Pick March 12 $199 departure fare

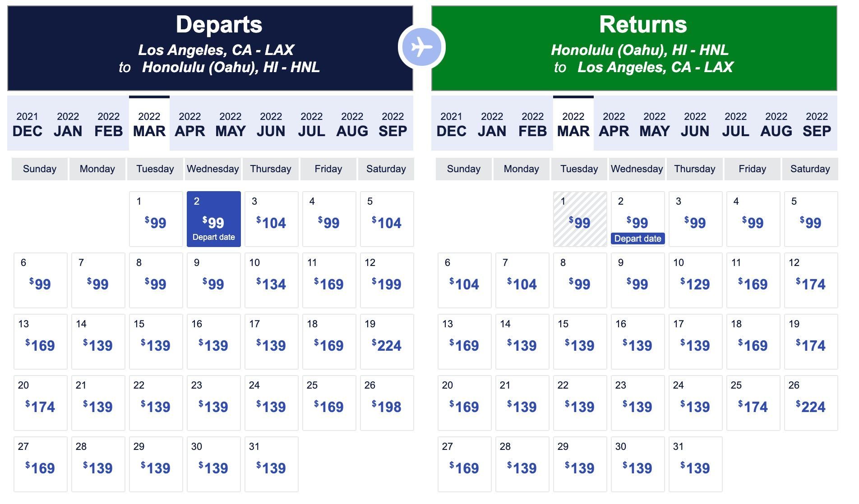387,280
